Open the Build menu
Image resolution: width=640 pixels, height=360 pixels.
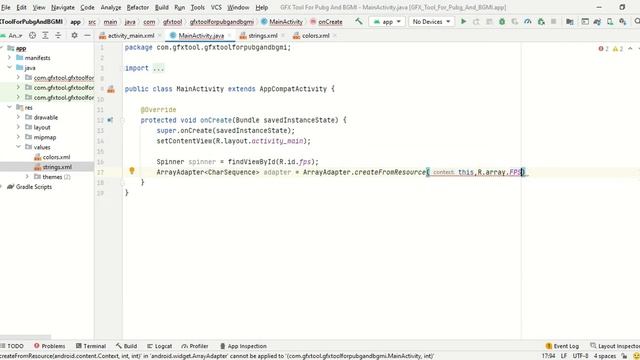tap(162, 7)
